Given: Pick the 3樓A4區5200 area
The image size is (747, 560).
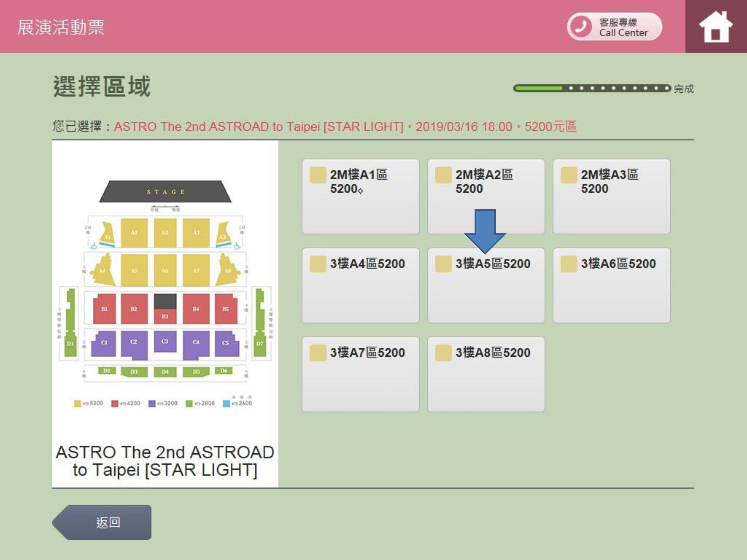Looking at the screenshot, I should click(361, 286).
